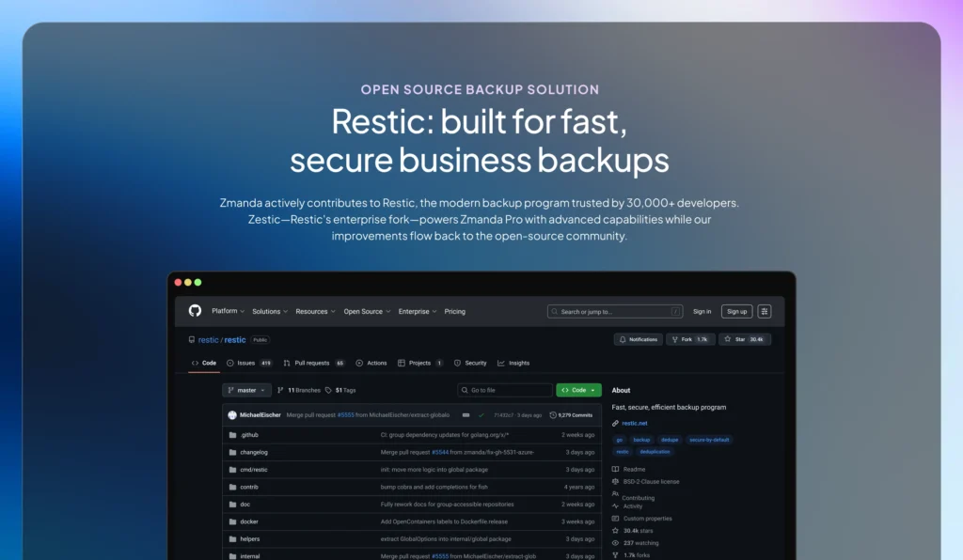Open the master branch selector
Image resolution: width=963 pixels, height=560 pixels.
point(246,390)
